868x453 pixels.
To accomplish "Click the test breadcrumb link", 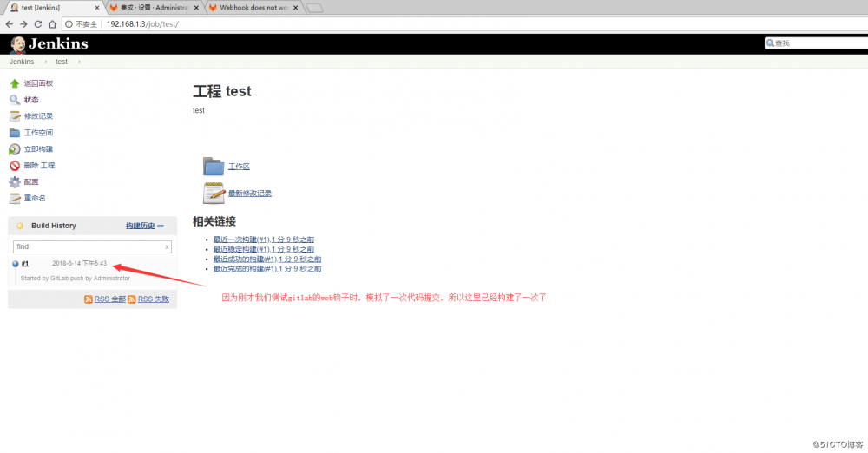I will click(62, 62).
